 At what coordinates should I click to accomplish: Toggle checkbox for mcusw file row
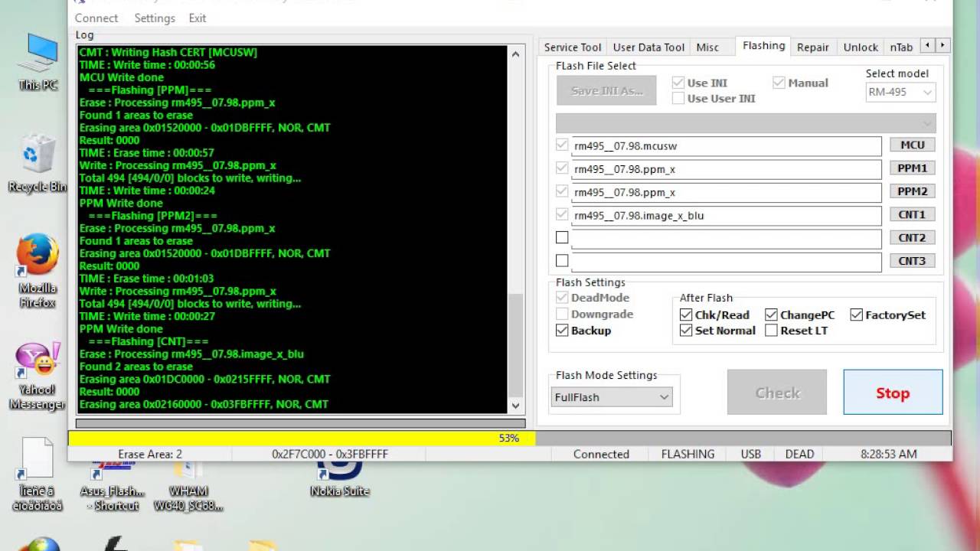563,145
